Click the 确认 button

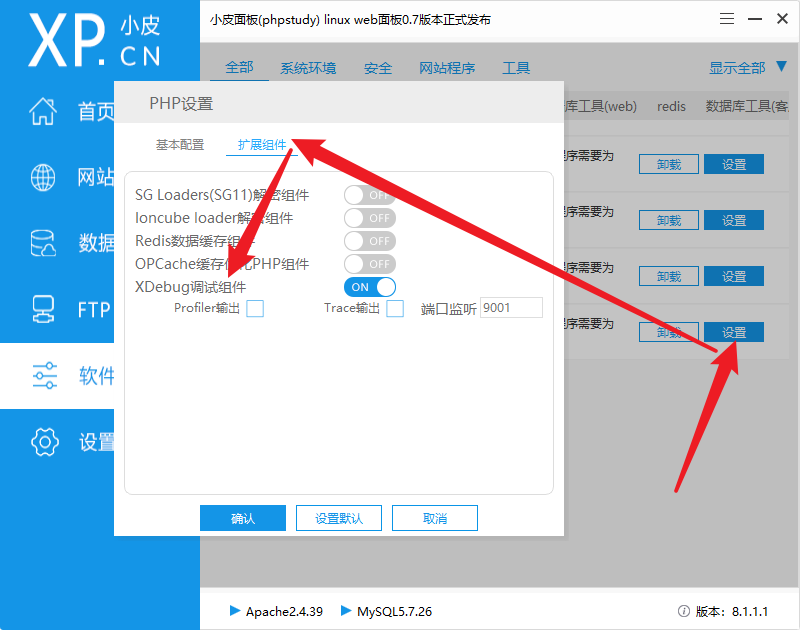243,518
